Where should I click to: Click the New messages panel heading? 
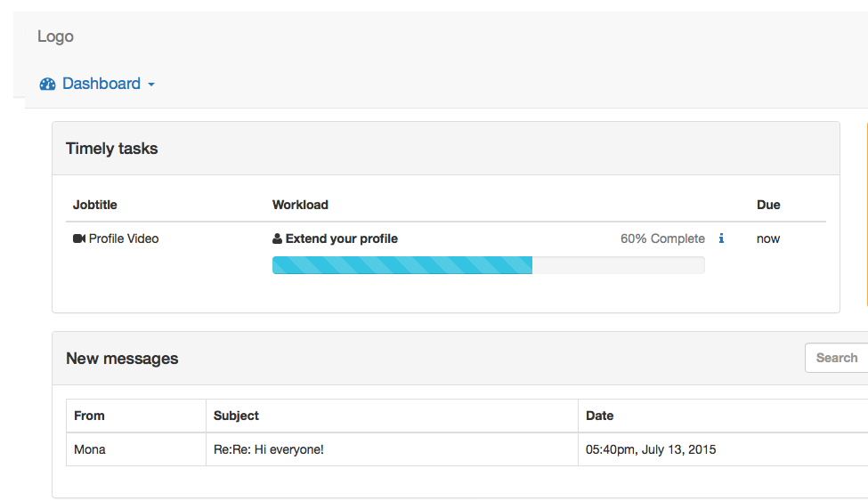[x=122, y=358]
